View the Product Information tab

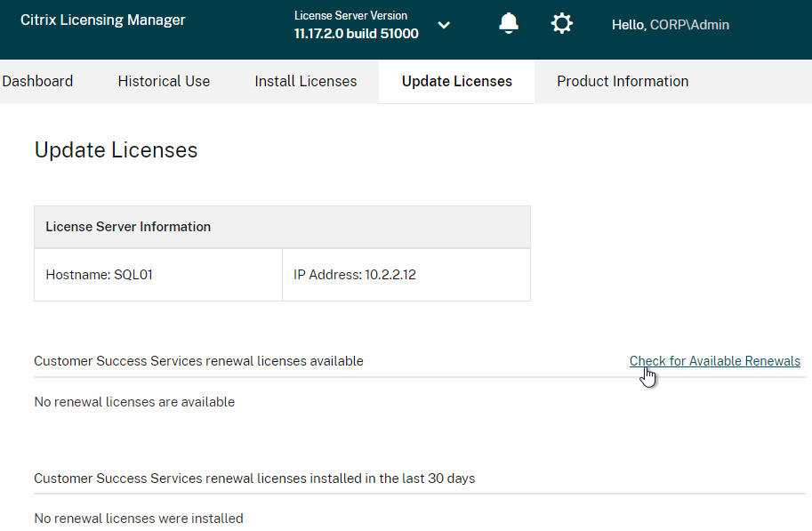pyautogui.click(x=623, y=81)
